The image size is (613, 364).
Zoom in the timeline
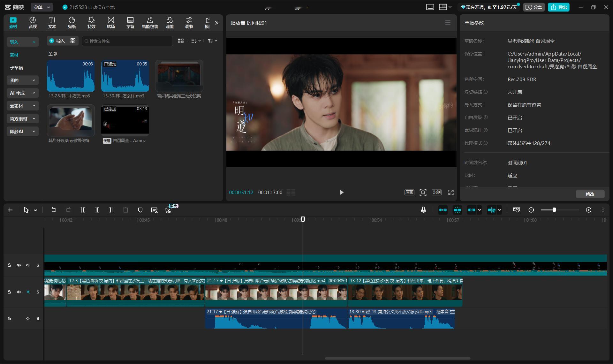pos(589,210)
